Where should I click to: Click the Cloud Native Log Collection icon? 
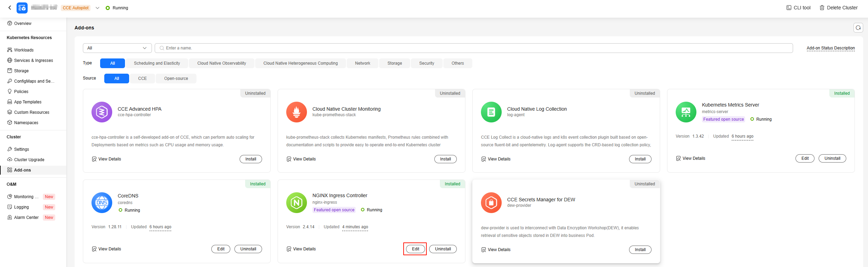pyautogui.click(x=491, y=112)
